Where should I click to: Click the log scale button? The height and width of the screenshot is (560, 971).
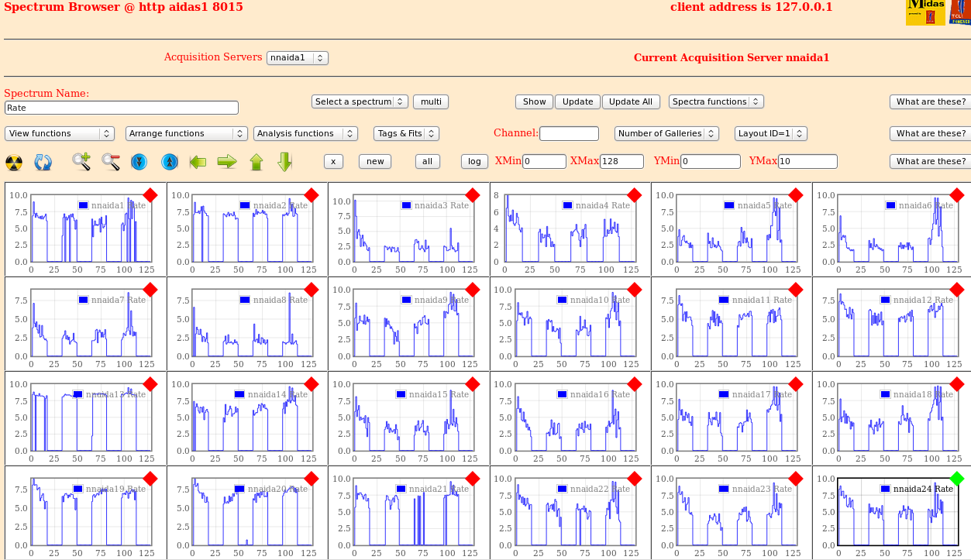(x=474, y=161)
